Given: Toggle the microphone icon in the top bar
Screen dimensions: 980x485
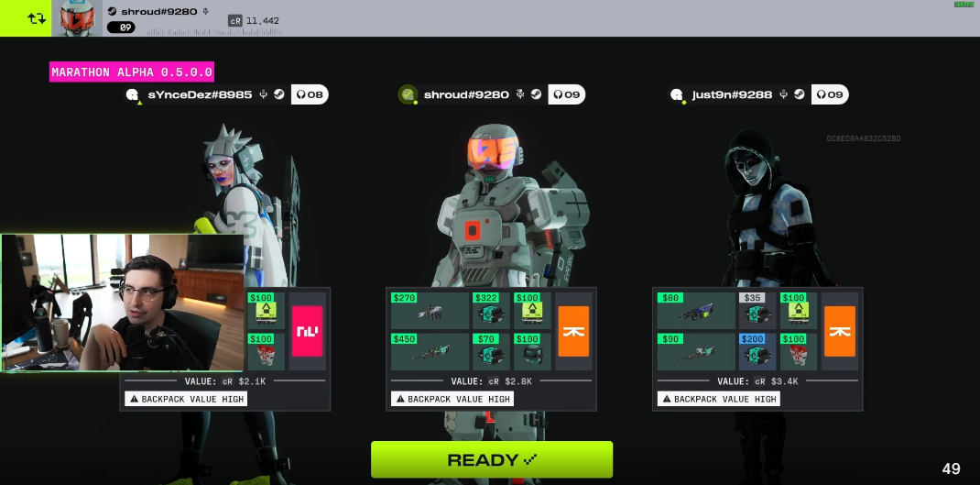Looking at the screenshot, I should click(x=206, y=11).
